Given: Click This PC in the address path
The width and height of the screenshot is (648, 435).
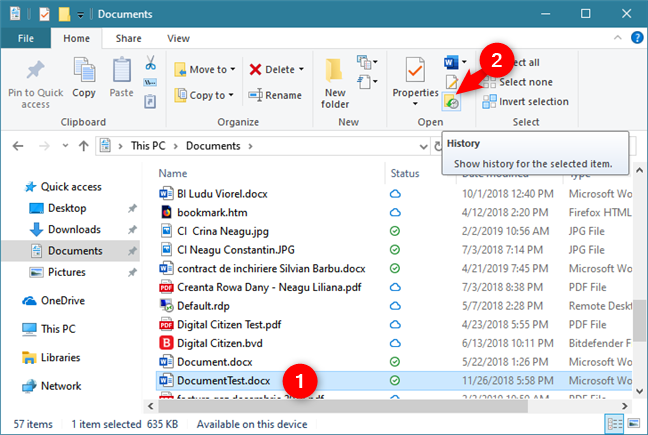Looking at the screenshot, I should 148,146.
